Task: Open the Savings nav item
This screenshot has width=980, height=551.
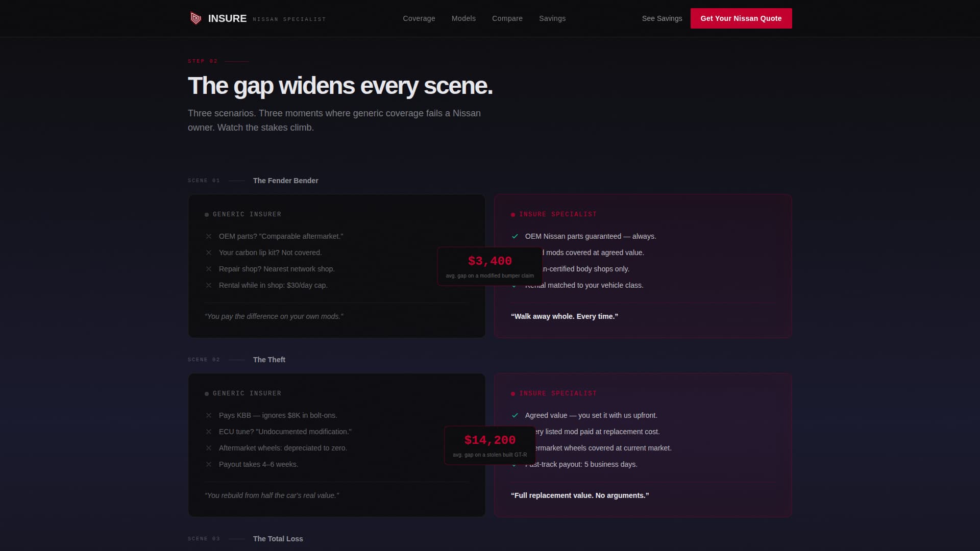Action: click(552, 18)
